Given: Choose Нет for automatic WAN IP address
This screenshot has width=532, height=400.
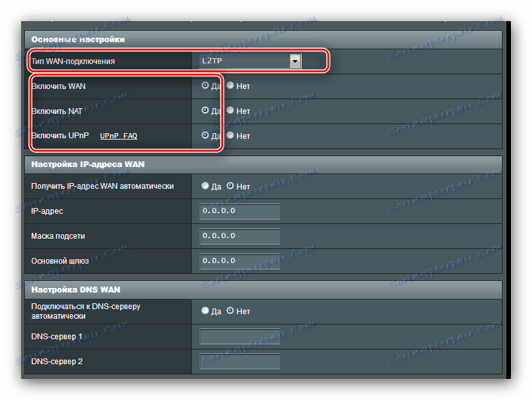Looking at the screenshot, I should (230, 186).
